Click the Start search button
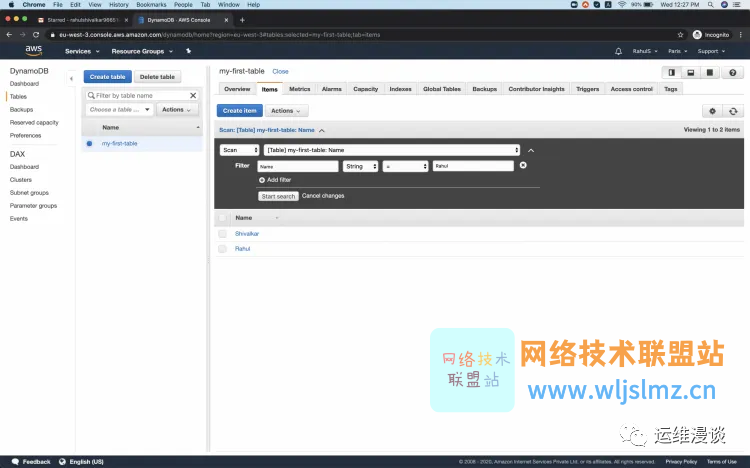750x468 pixels. pos(278,196)
